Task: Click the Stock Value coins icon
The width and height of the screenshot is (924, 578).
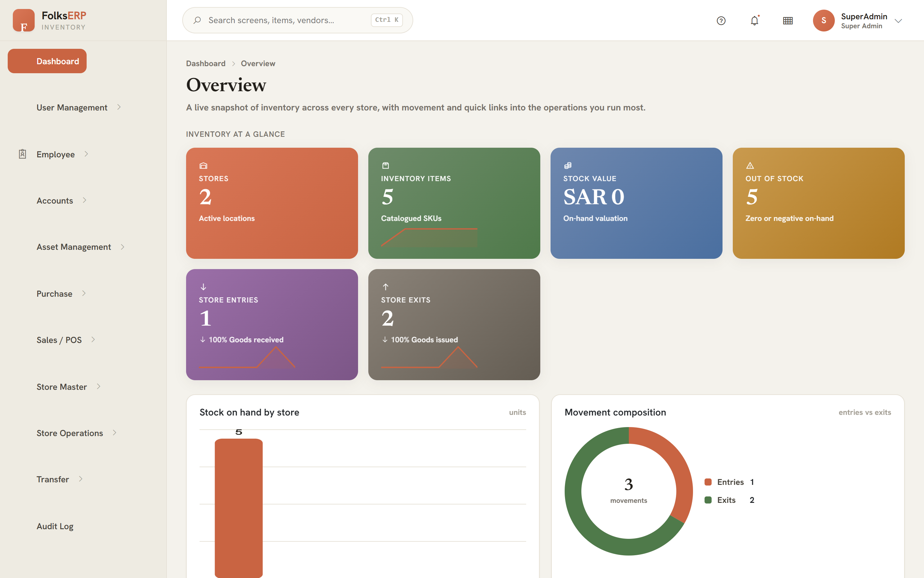Action: coord(568,165)
